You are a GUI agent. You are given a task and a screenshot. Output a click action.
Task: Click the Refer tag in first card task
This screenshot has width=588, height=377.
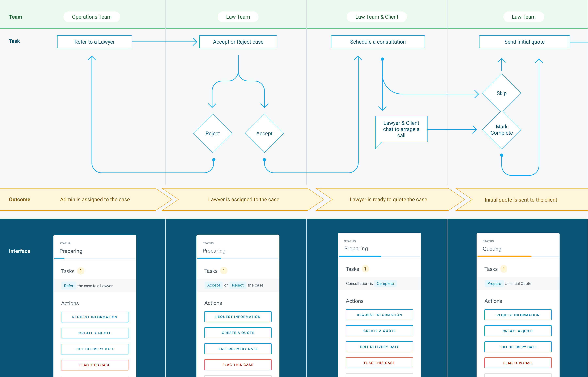[69, 286]
